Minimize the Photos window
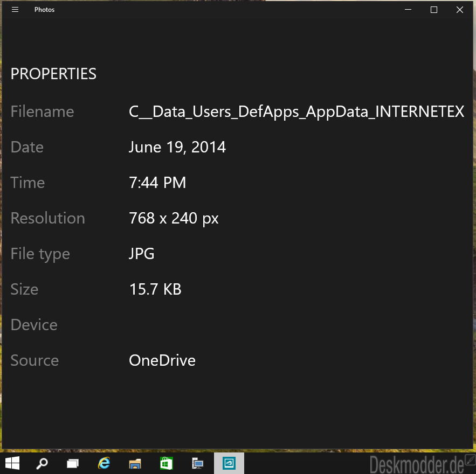The height and width of the screenshot is (474, 476). coord(408,10)
